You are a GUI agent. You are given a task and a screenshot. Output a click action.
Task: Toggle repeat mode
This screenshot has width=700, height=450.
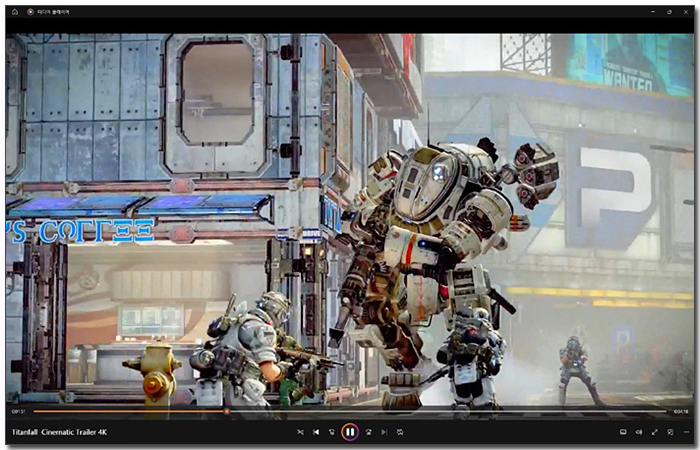tap(400, 432)
